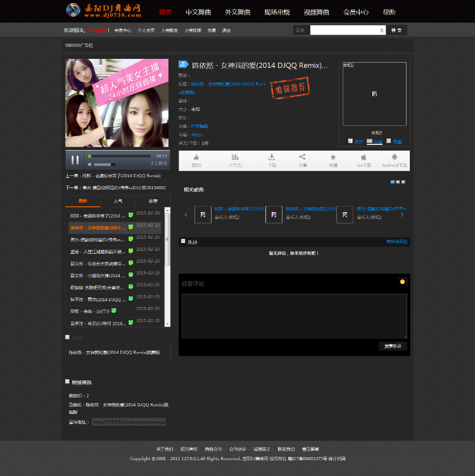Image resolution: width=475 pixels, height=476 pixels.
Task: Click the Android download icon
Action: pos(394,157)
